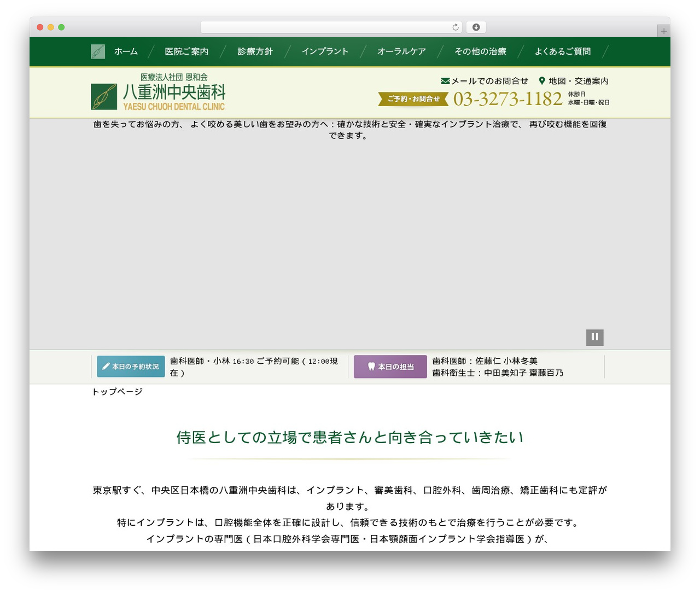700x593 pixels.
Task: Click the slideshow banner area
Action: (350, 234)
